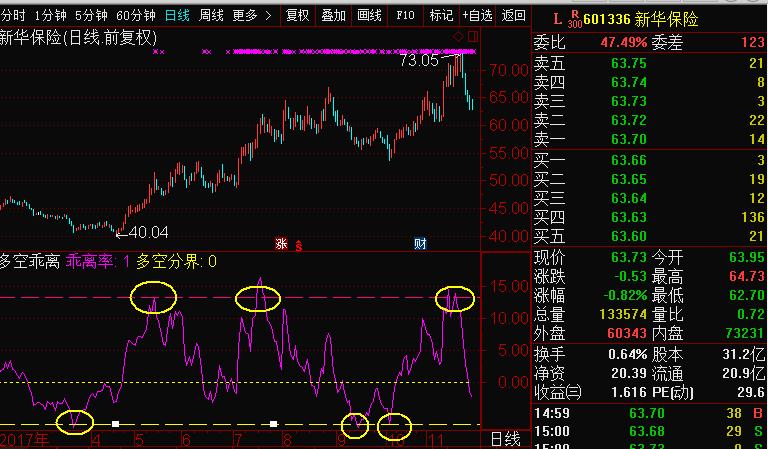
Task: Click the 返回 back button
Action: (513, 16)
